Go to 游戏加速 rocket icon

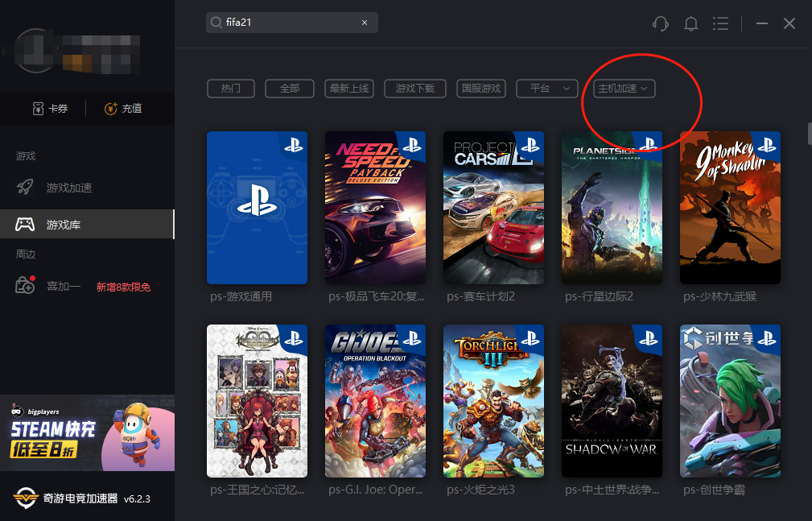25,187
